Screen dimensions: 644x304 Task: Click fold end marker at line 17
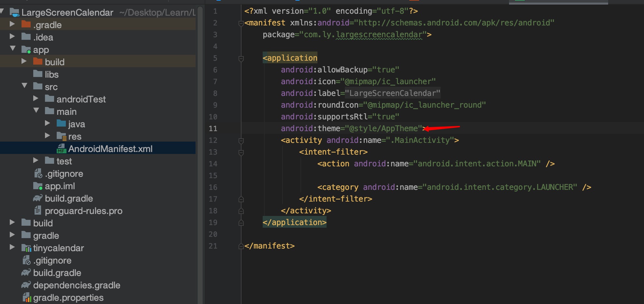point(241,199)
